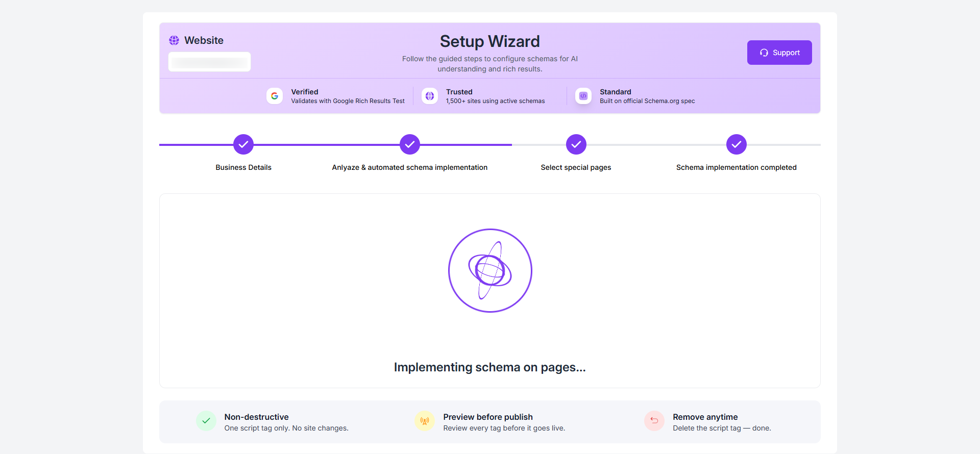Click the Trusted globe badge icon
This screenshot has height=454, width=980.
[430, 96]
